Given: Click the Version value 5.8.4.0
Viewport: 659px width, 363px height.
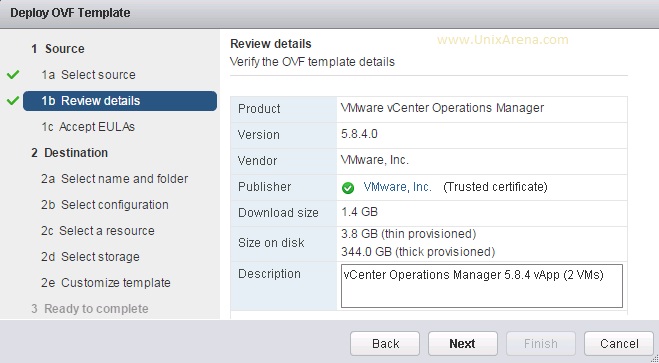Looking at the screenshot, I should click(359, 134).
